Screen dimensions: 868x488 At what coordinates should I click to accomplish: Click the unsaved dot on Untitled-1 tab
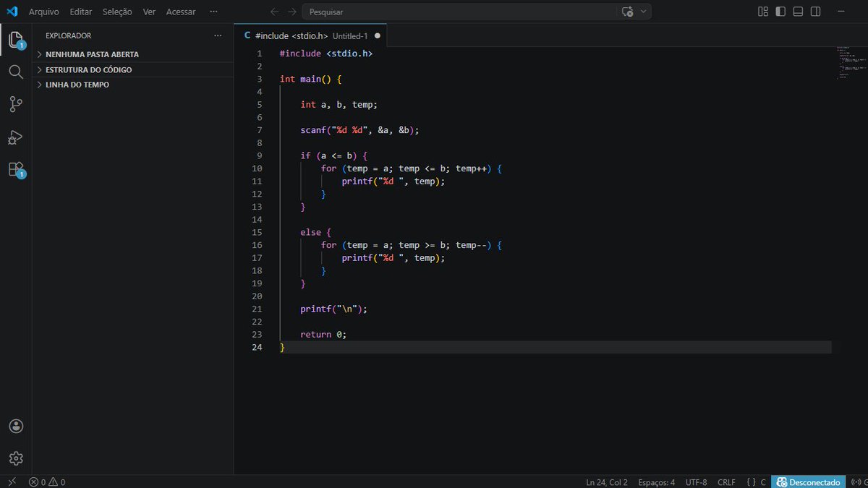point(378,35)
